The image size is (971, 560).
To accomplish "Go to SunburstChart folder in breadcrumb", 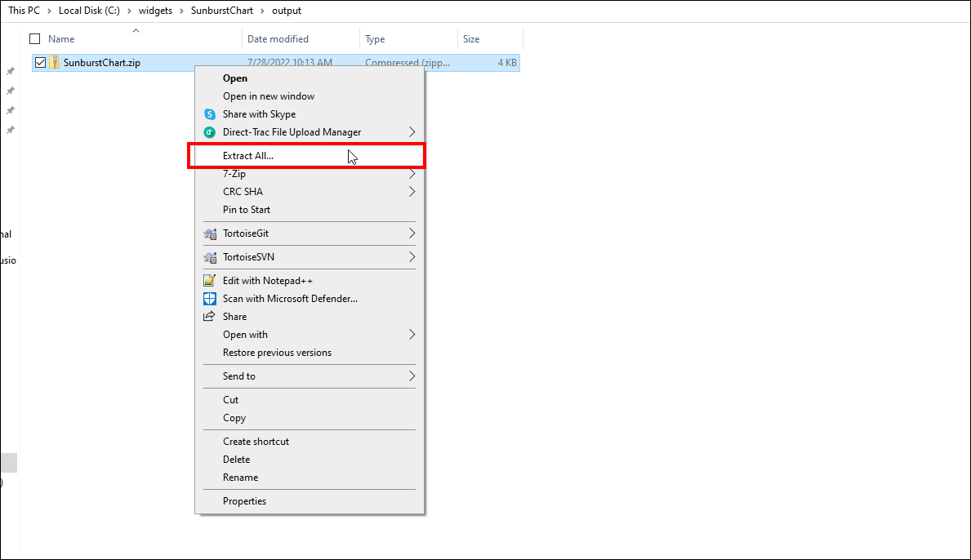I will [221, 11].
